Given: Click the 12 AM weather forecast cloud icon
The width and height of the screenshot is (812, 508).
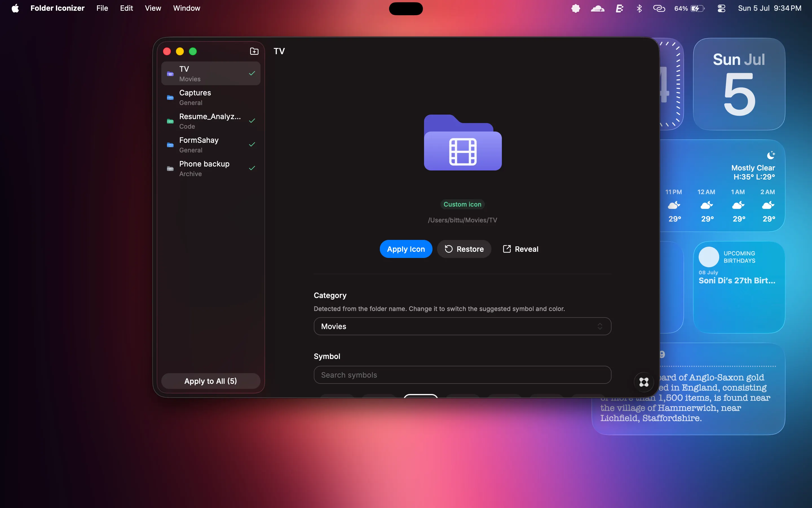Looking at the screenshot, I should pyautogui.click(x=707, y=205).
